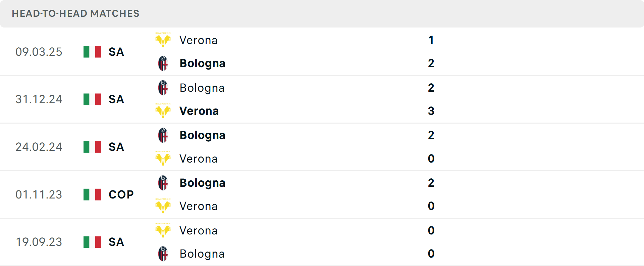Select the 01.11.23 match date

(39, 194)
